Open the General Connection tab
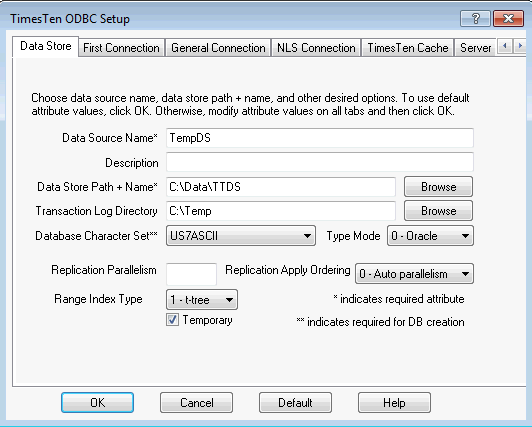Image resolution: width=532 pixels, height=427 pixels. click(218, 48)
